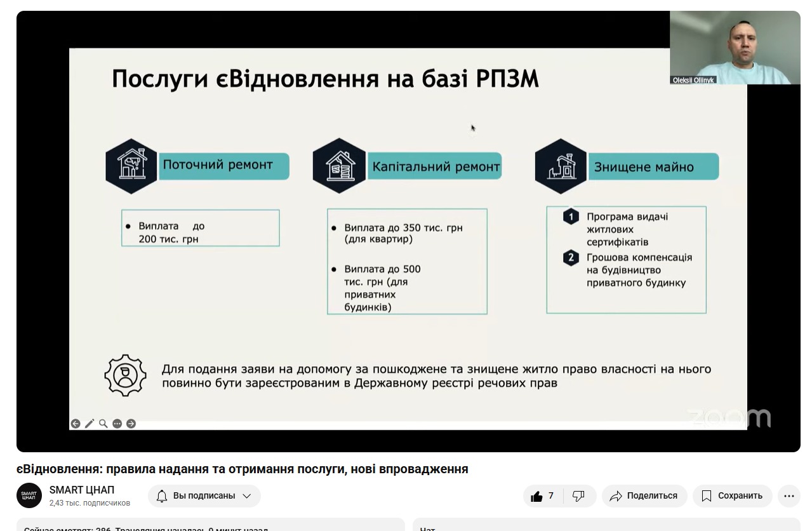This screenshot has width=812, height=531.
Task: Click the slide title Послуги єВідновлення
Action: pos(325,79)
